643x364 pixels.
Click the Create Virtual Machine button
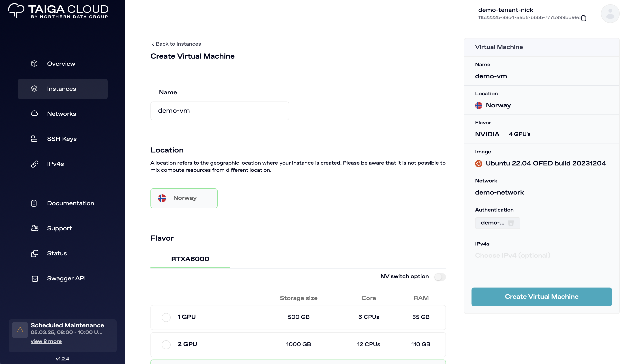(x=541, y=297)
